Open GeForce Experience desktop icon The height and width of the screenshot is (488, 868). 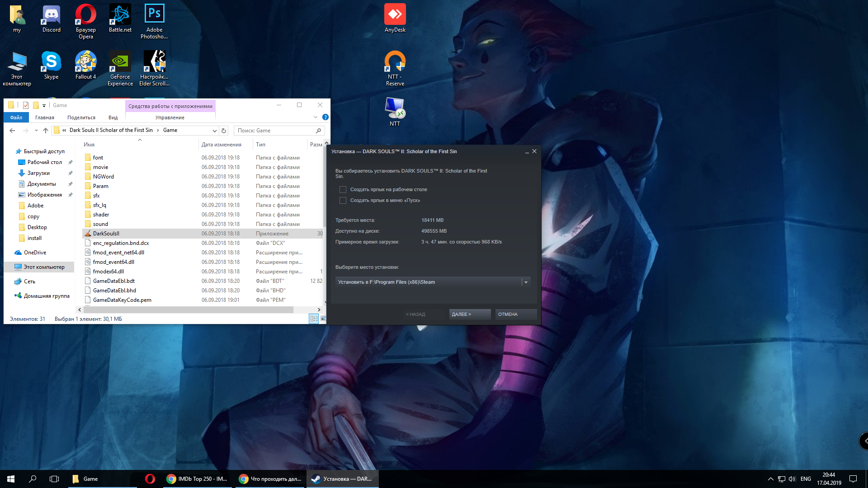pyautogui.click(x=120, y=69)
